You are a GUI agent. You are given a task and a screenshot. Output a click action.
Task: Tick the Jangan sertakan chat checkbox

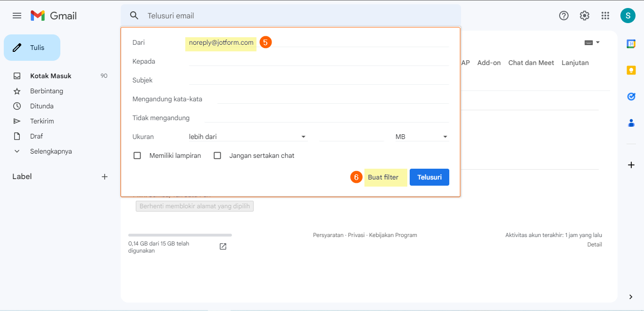(x=217, y=155)
